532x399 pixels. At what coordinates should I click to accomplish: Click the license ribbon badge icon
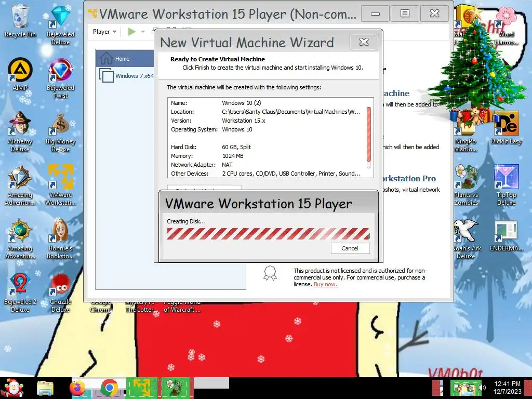pos(270,273)
